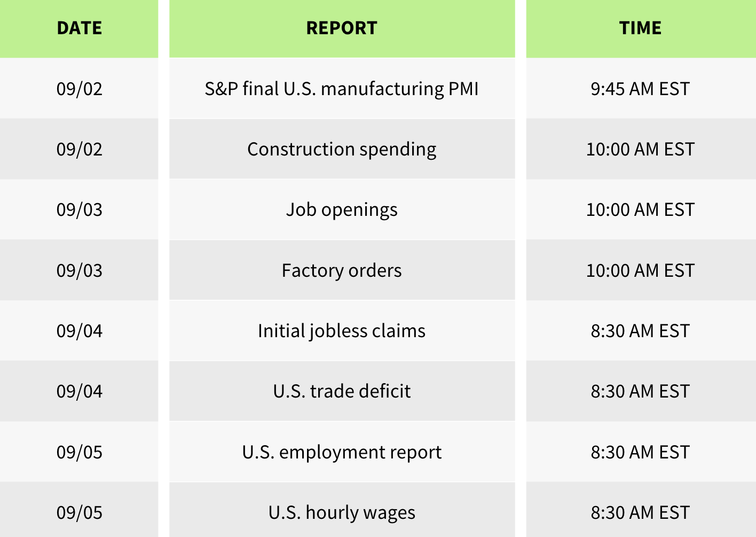Click the U.S. hourly wages cell
This screenshot has height=537, width=756.
[x=342, y=512]
